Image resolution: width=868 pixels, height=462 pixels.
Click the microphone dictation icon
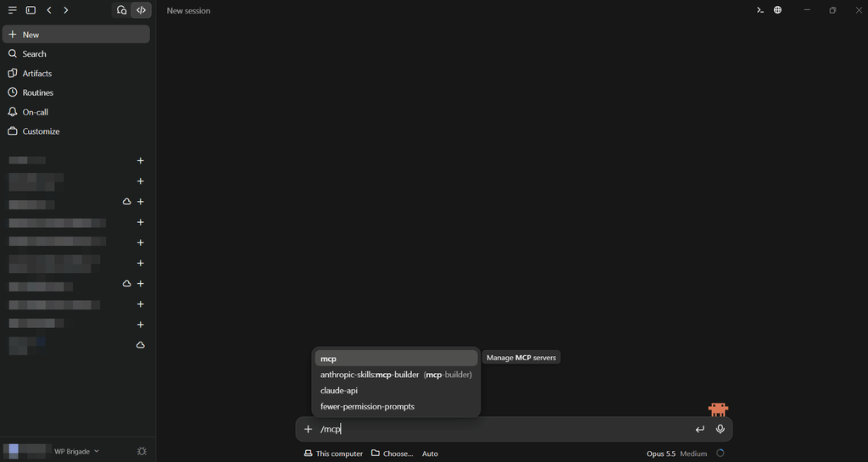point(721,429)
